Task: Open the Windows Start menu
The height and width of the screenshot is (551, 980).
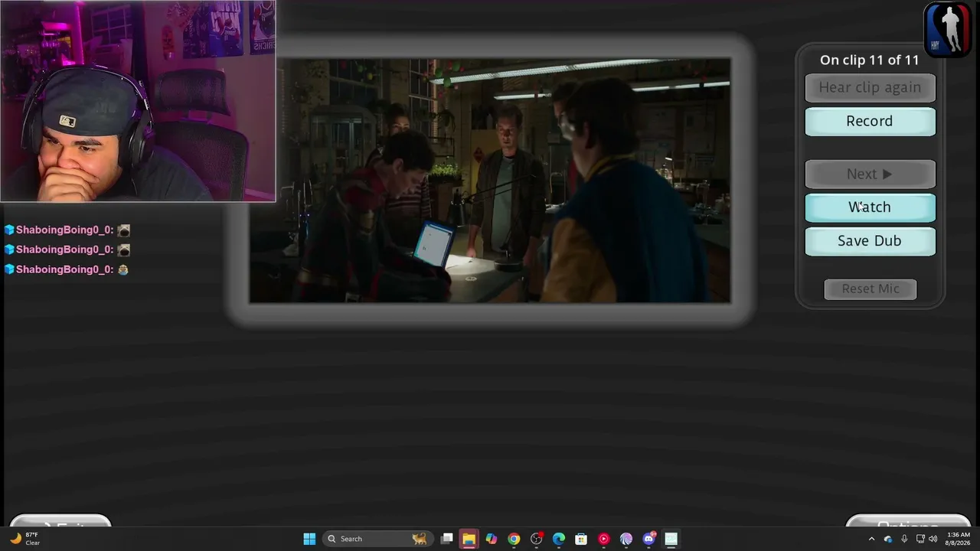Action: [x=309, y=539]
